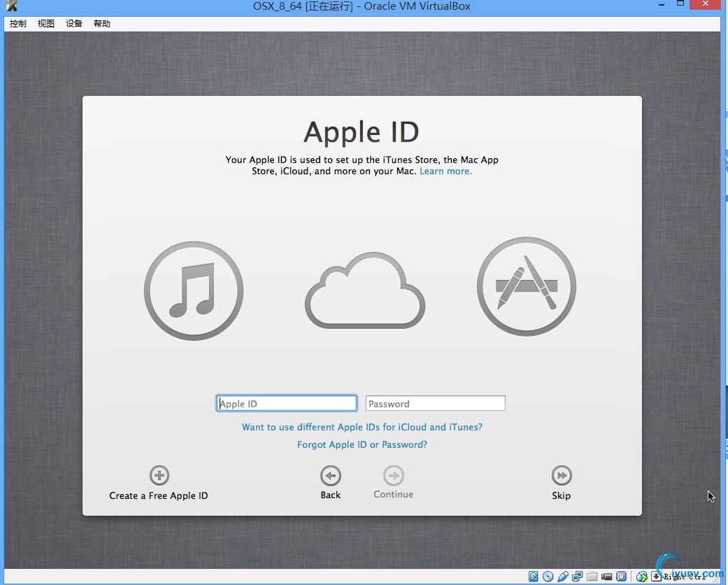
Task: Click the Skip fast-forward icon
Action: pyautogui.click(x=561, y=476)
